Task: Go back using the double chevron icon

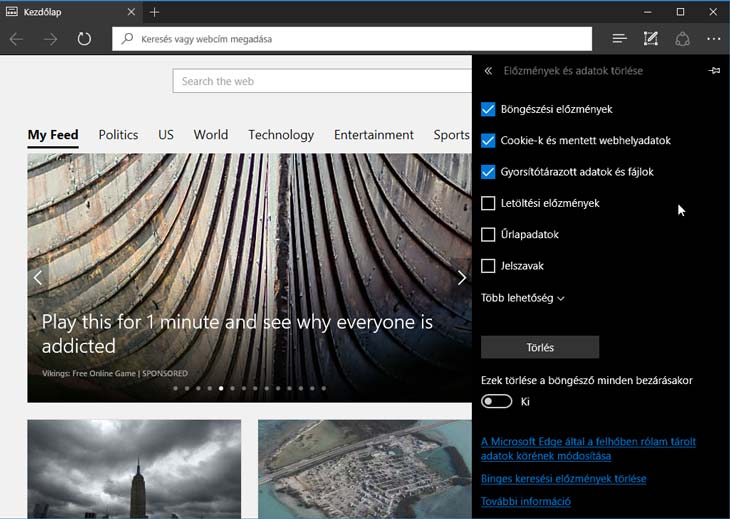Action: click(488, 71)
